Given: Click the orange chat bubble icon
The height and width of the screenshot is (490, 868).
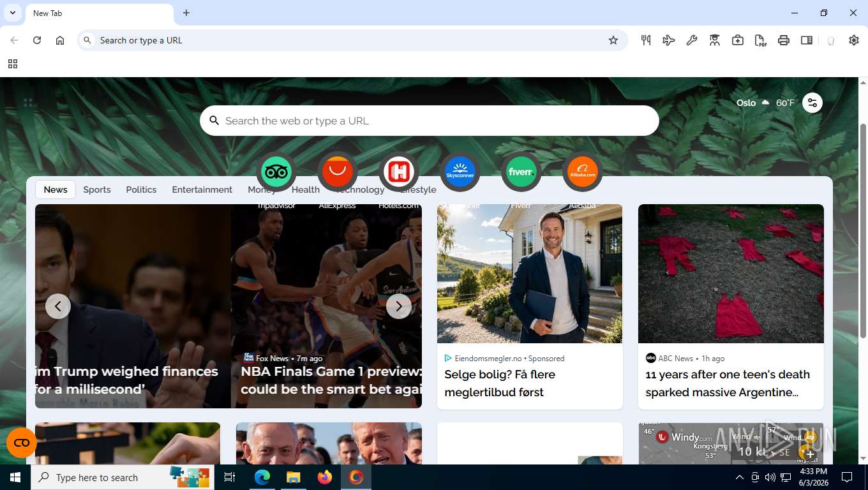Looking at the screenshot, I should click(x=22, y=443).
